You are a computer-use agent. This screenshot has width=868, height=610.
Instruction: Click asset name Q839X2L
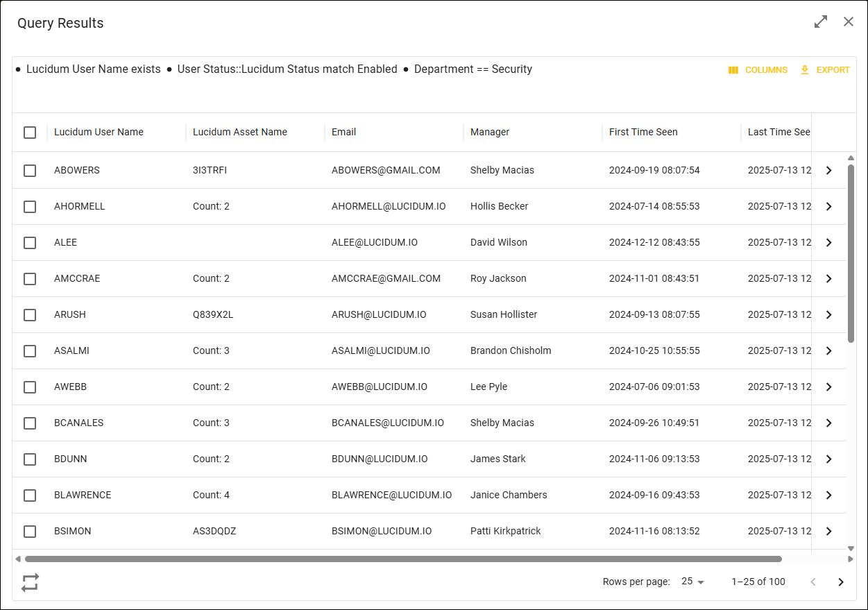point(213,314)
